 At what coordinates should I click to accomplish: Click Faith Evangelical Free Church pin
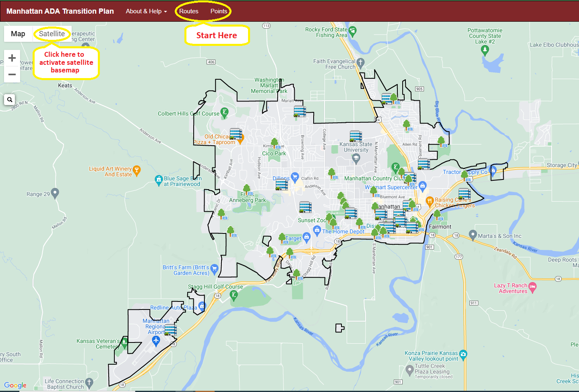[x=360, y=63]
